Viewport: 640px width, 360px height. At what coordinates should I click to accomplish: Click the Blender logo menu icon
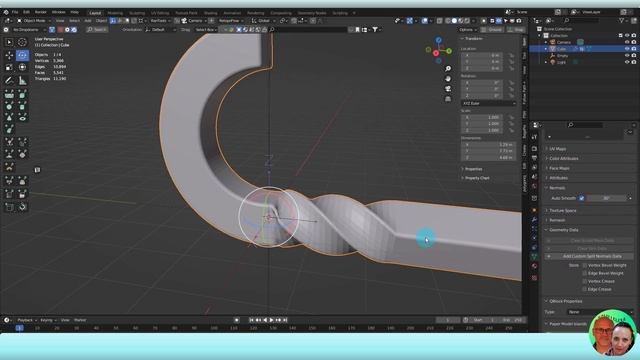(x=6, y=12)
